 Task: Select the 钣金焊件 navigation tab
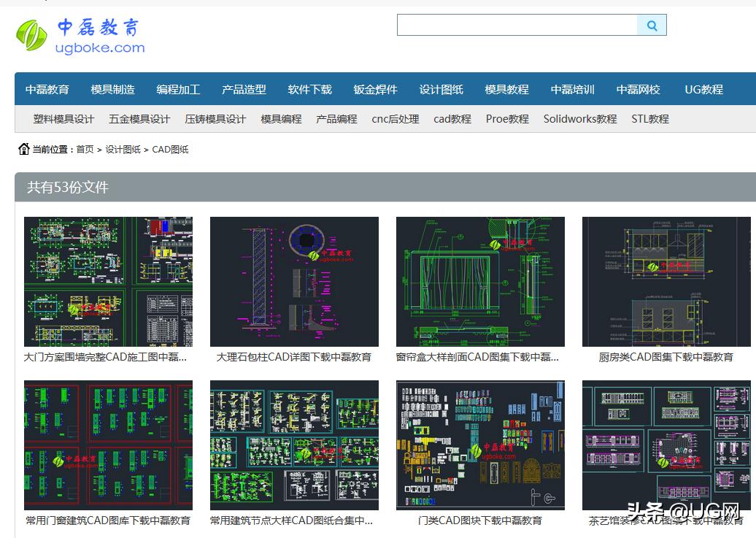pos(374,90)
